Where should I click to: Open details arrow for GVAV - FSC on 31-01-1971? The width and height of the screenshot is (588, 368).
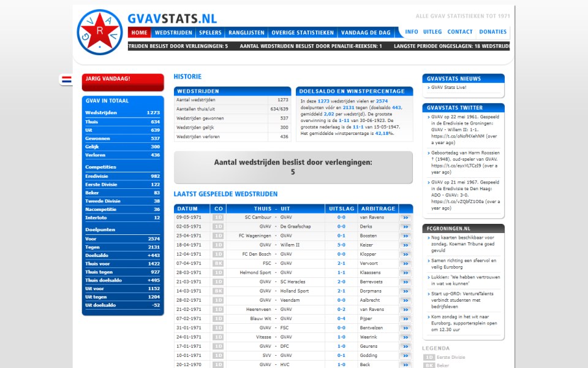tap(405, 328)
